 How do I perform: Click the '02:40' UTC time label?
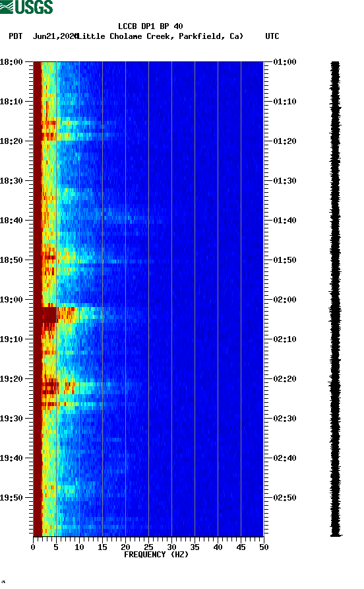tap(285, 458)
